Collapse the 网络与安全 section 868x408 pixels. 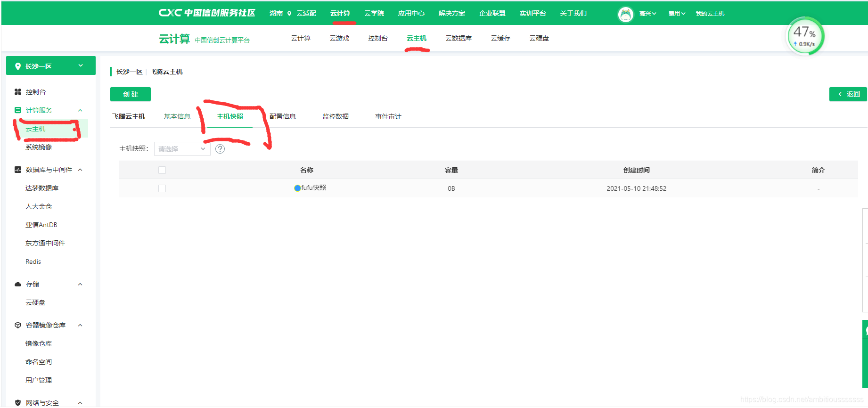(x=80, y=403)
